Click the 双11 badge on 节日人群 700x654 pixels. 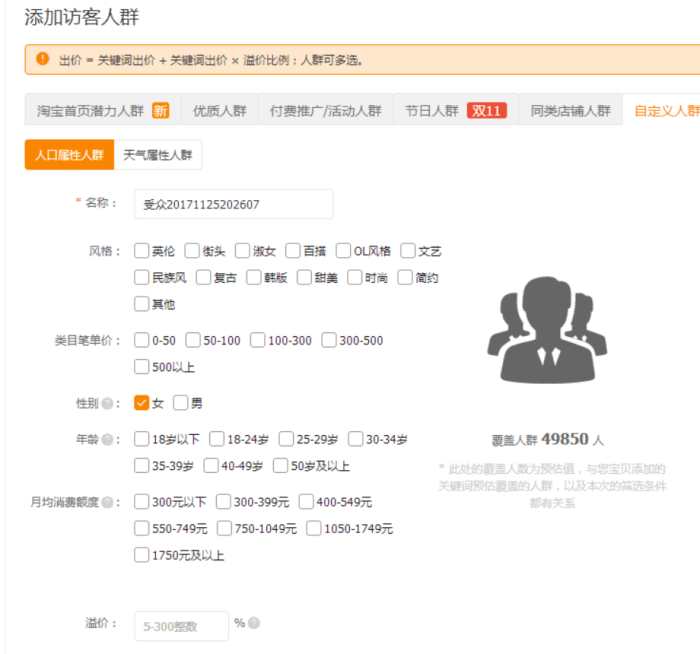(487, 110)
